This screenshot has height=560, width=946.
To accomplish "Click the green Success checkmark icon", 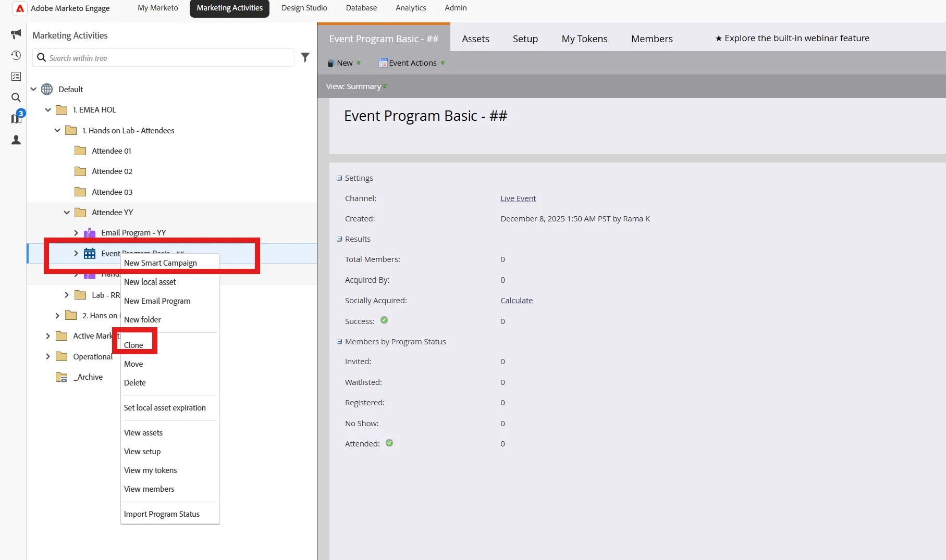I will [x=384, y=320].
